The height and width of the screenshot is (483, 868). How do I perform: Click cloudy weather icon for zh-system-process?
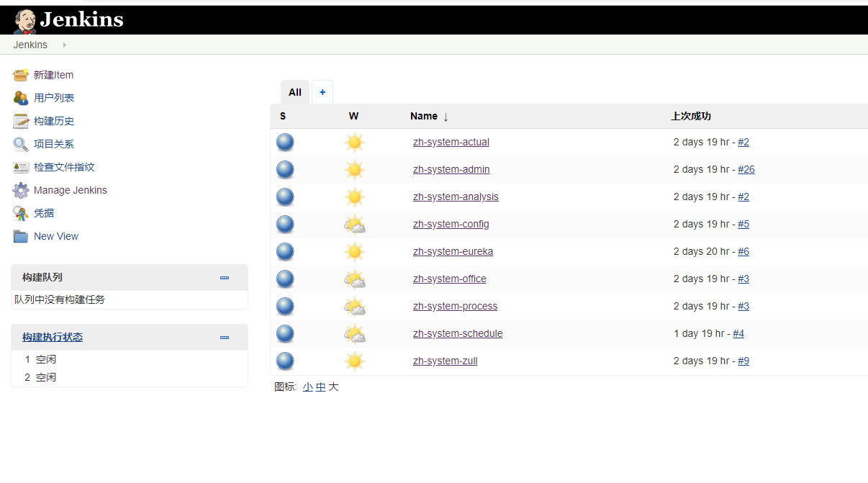[x=355, y=307]
